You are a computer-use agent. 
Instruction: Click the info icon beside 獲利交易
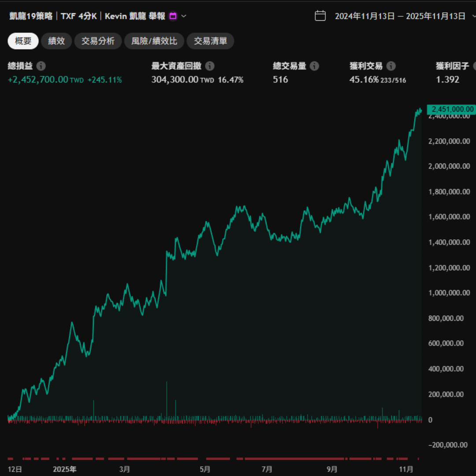(391, 66)
